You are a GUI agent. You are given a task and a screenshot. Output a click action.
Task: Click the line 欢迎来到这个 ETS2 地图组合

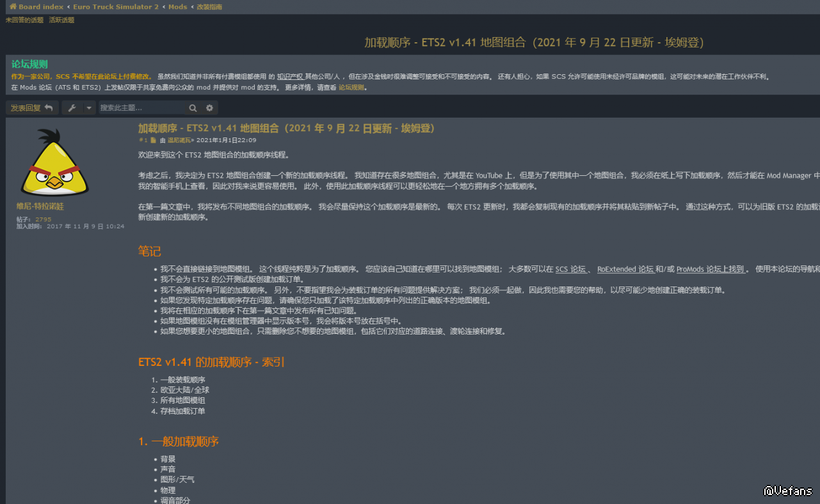pos(214,155)
